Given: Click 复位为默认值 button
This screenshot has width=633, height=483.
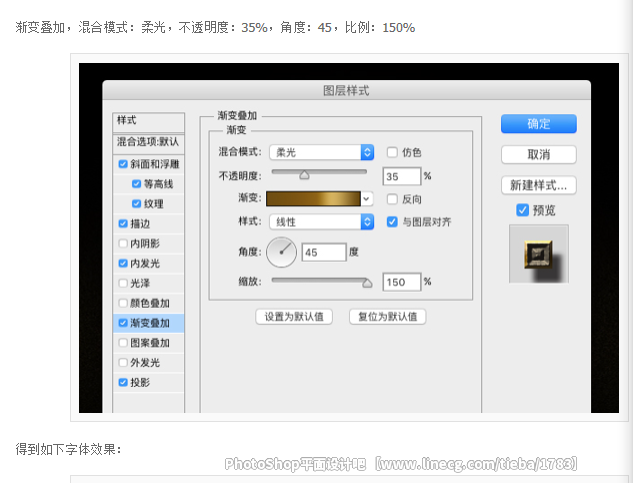Looking at the screenshot, I should click(388, 317).
